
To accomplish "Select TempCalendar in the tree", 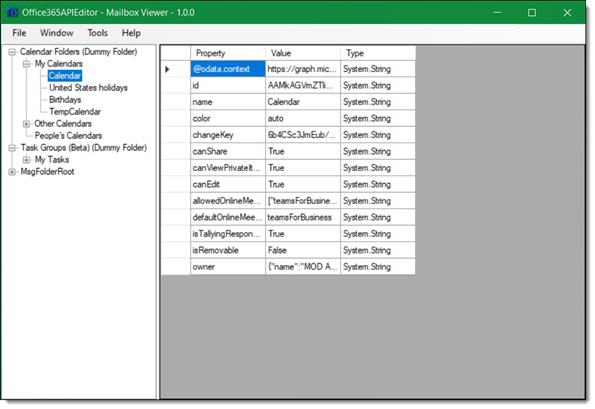I will click(x=75, y=112).
